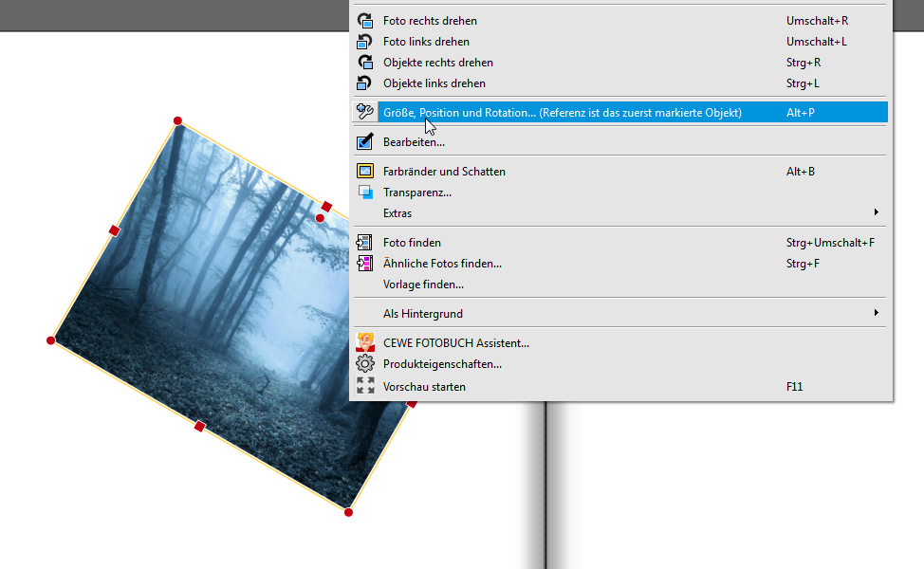Expand the Extras submenu arrow

877,212
